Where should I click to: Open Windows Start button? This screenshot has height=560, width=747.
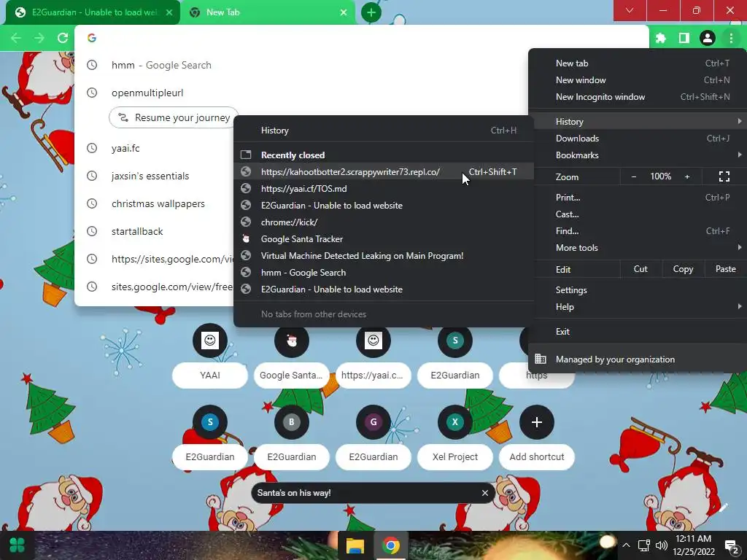pyautogui.click(x=18, y=545)
